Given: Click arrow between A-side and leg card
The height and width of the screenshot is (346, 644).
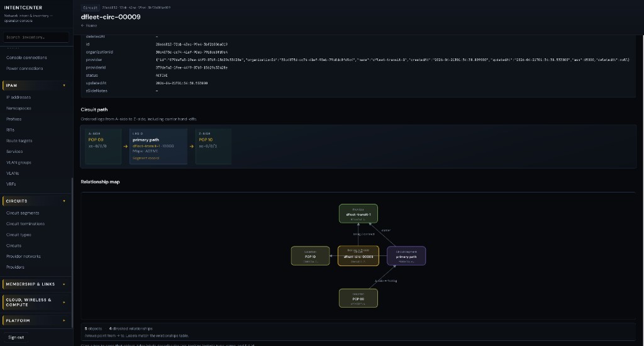Looking at the screenshot, I should tap(125, 147).
